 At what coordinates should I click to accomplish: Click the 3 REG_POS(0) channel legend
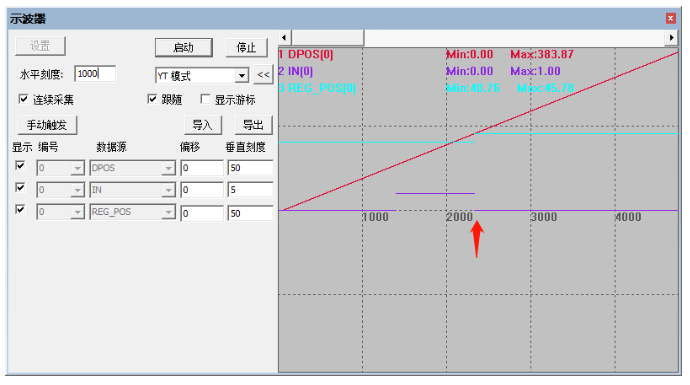click(x=317, y=88)
